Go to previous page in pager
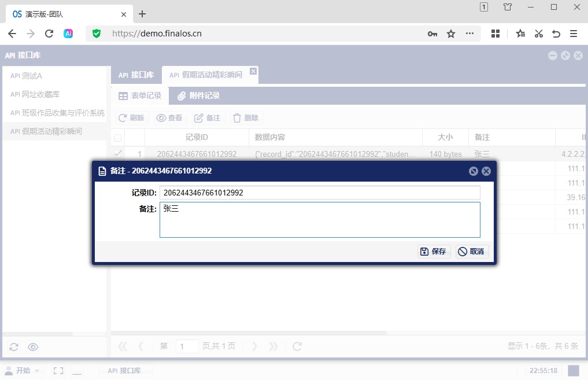 tap(141, 346)
